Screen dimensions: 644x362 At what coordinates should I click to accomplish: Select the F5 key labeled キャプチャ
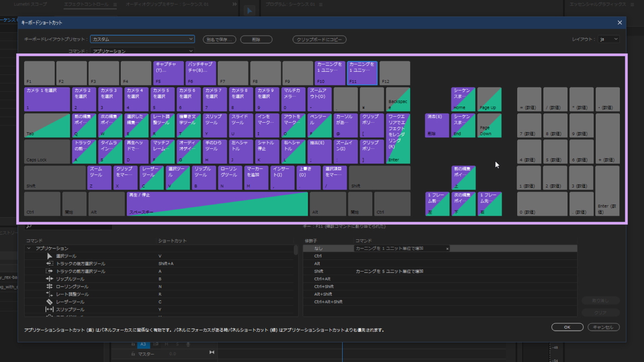click(168, 73)
